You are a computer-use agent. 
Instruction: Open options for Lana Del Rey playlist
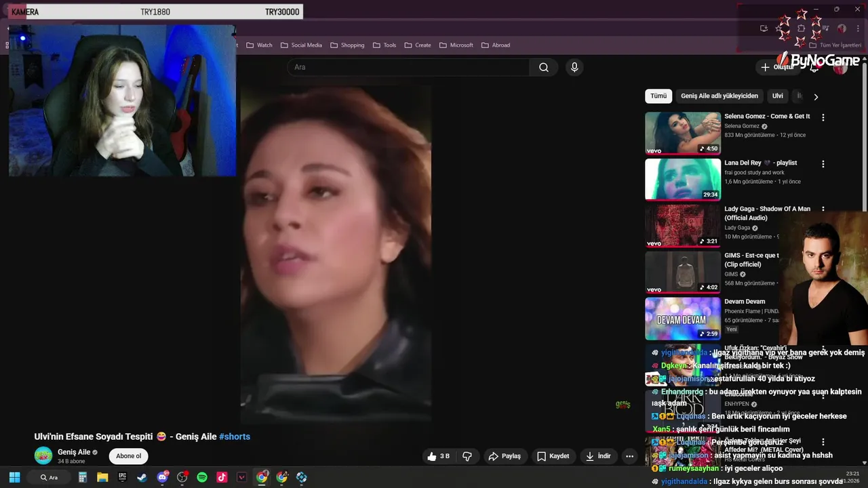(823, 164)
